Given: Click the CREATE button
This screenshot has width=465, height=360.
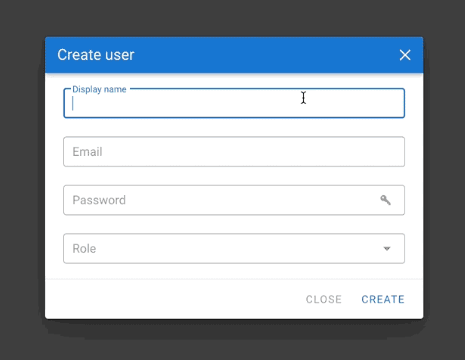Looking at the screenshot, I should (383, 299).
